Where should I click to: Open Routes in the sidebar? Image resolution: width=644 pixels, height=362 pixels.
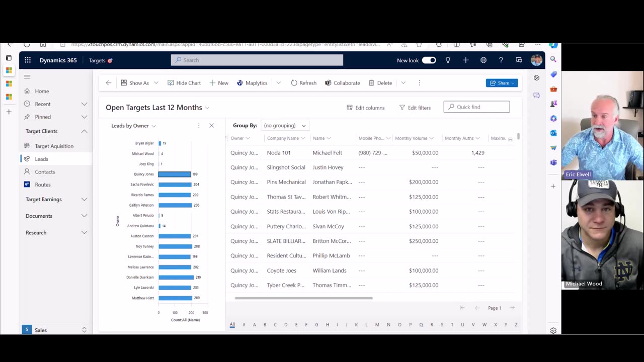tap(55, 185)
